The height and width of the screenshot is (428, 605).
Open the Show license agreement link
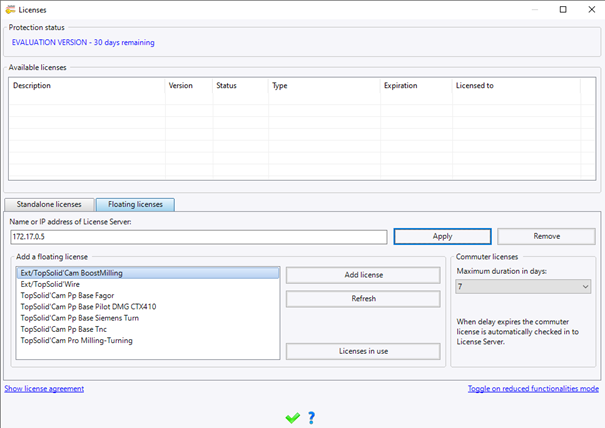[x=44, y=389]
